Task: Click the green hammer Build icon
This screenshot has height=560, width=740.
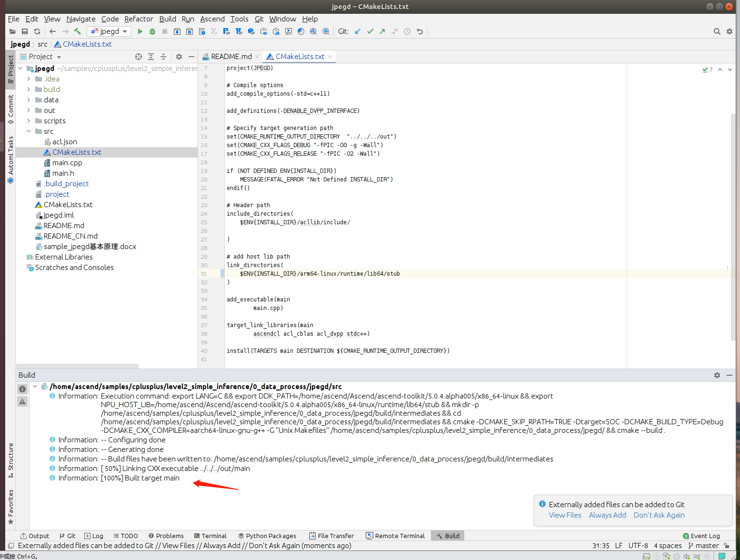Action: tap(77, 31)
